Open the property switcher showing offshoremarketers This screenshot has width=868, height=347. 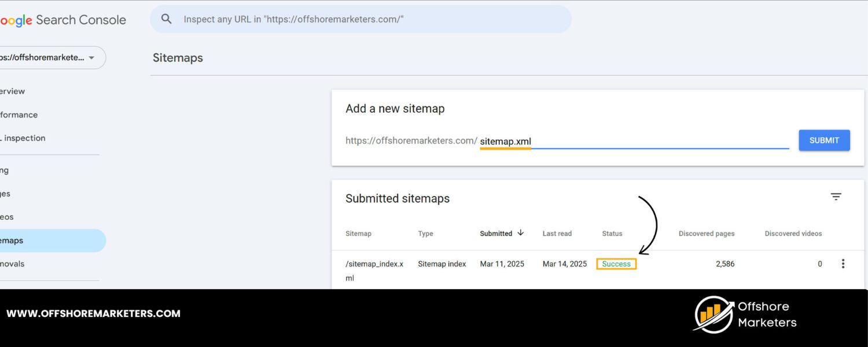pos(52,57)
